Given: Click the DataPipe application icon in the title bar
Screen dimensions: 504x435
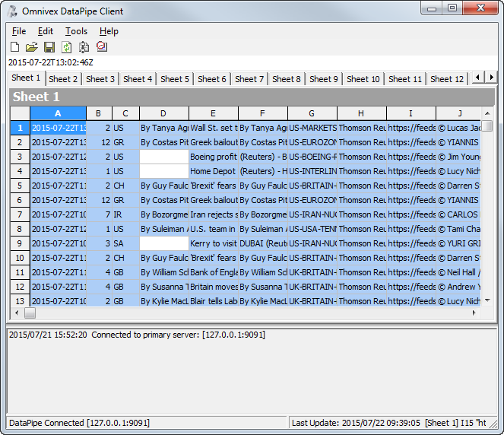Looking at the screenshot, I should (x=12, y=11).
